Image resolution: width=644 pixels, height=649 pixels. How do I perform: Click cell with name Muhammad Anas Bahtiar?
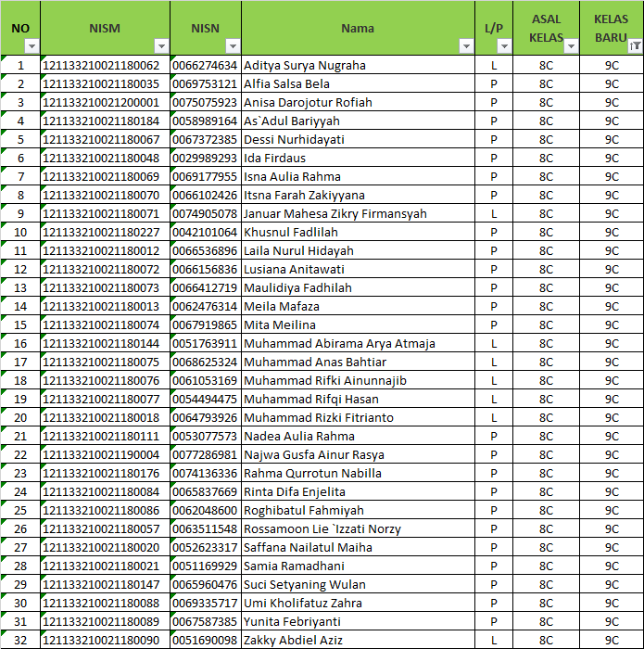click(x=358, y=363)
